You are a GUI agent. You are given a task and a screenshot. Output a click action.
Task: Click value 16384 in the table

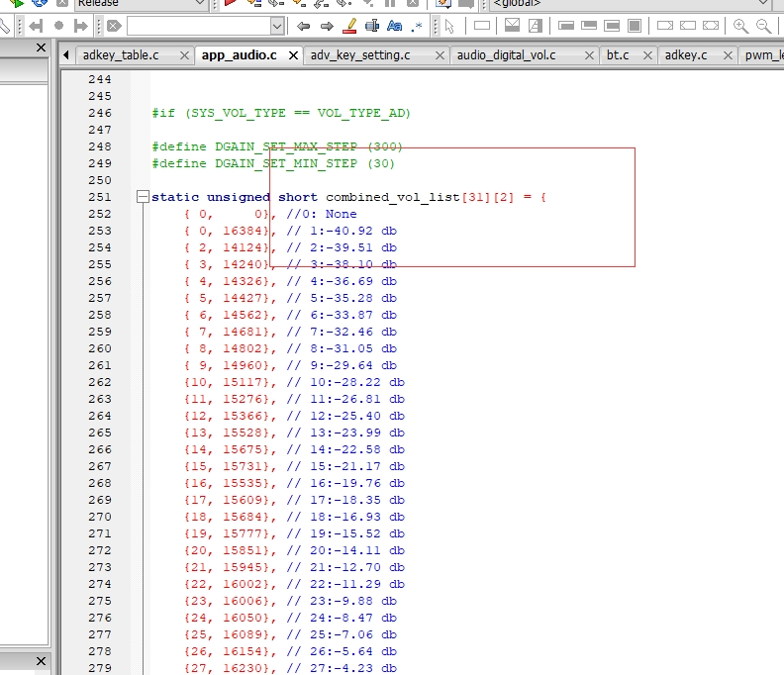[x=243, y=231]
